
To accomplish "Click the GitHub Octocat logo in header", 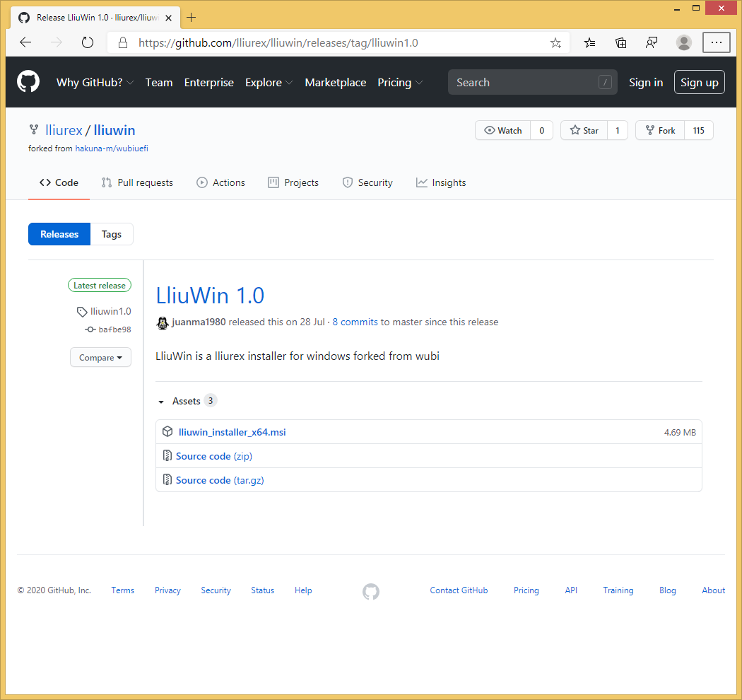I will click(x=28, y=82).
